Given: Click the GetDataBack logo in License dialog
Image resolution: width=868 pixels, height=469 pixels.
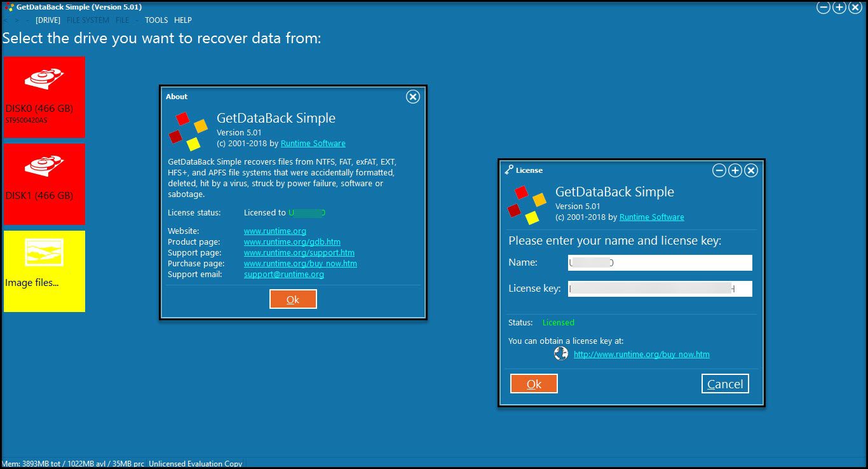Looking at the screenshot, I should pos(527,205).
